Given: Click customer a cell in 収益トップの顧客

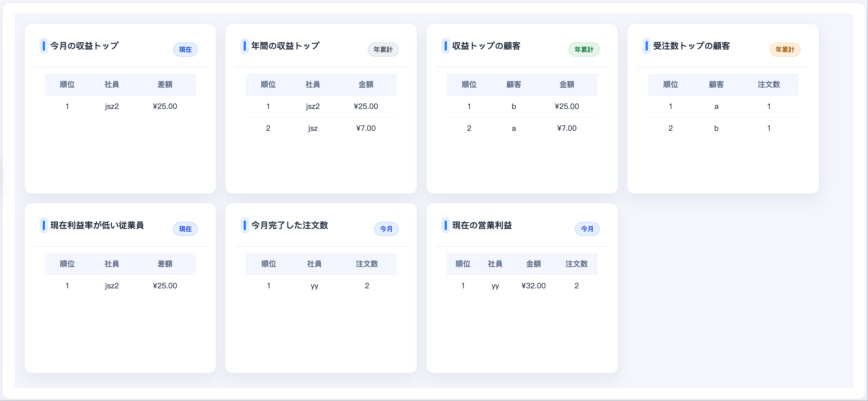Looking at the screenshot, I should [514, 128].
